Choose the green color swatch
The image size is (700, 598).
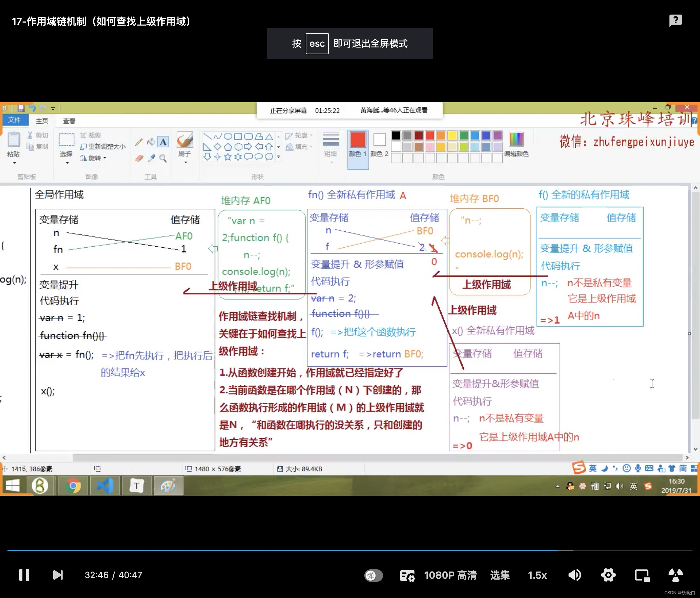pos(464,135)
